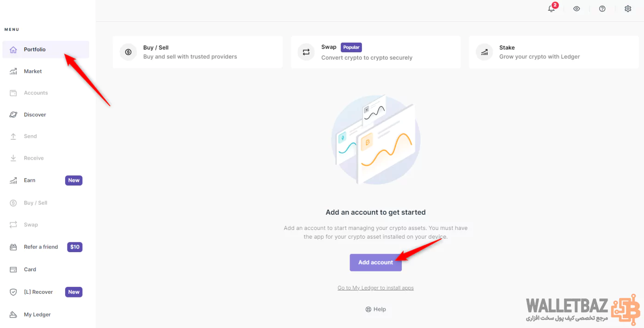Open the settings gear icon
Image resolution: width=644 pixels, height=328 pixels.
click(627, 9)
